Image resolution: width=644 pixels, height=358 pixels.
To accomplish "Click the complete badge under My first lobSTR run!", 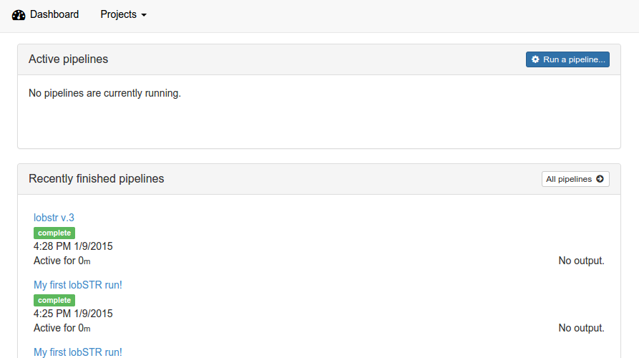I will coord(54,301).
